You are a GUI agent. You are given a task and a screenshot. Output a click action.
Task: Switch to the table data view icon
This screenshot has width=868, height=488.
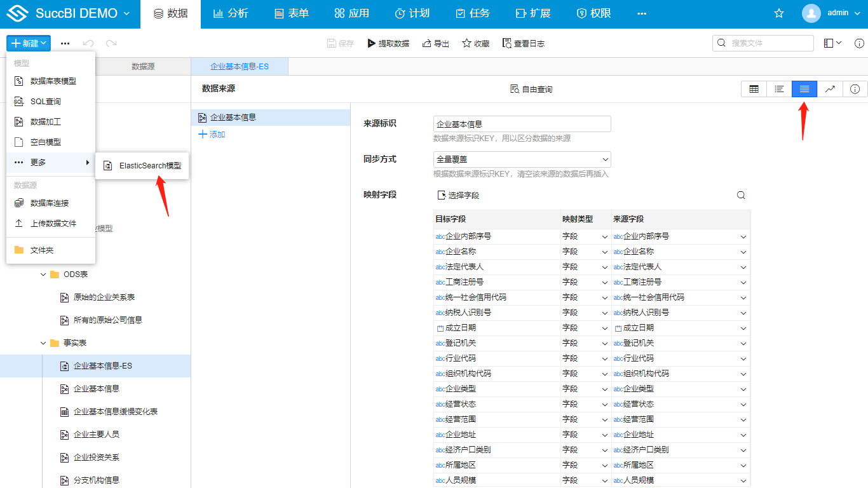(754, 90)
